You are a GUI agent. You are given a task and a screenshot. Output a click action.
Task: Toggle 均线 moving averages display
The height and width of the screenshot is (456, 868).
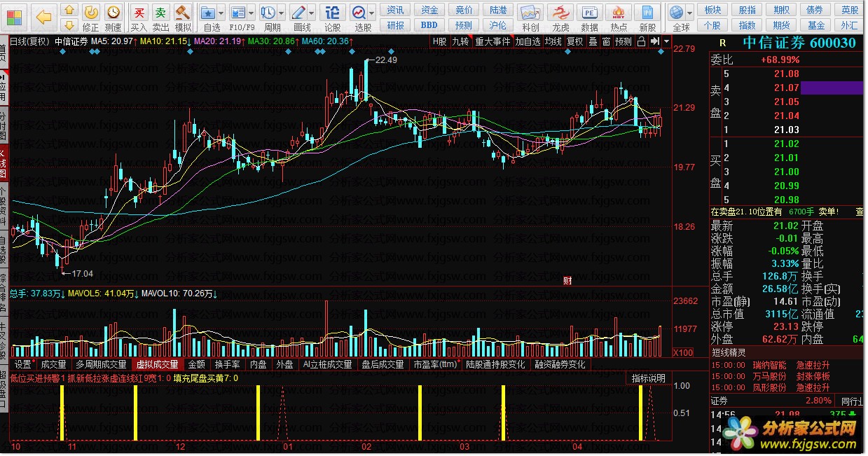[553, 41]
